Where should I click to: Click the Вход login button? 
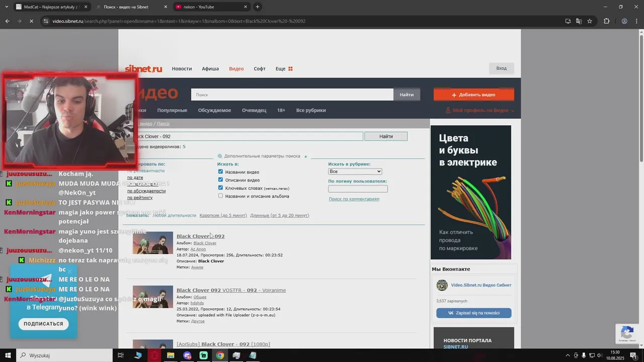(x=502, y=68)
